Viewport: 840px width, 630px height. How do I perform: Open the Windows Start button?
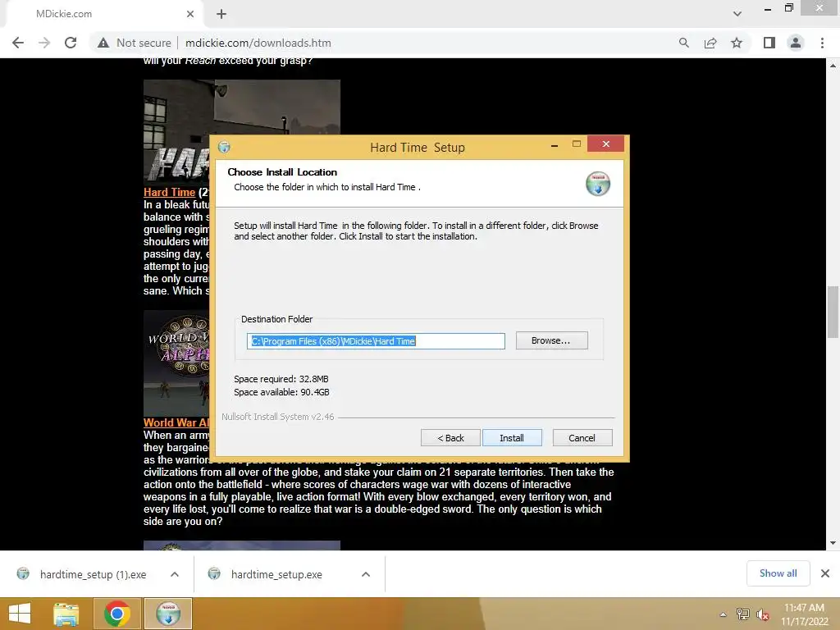[x=20, y=614]
